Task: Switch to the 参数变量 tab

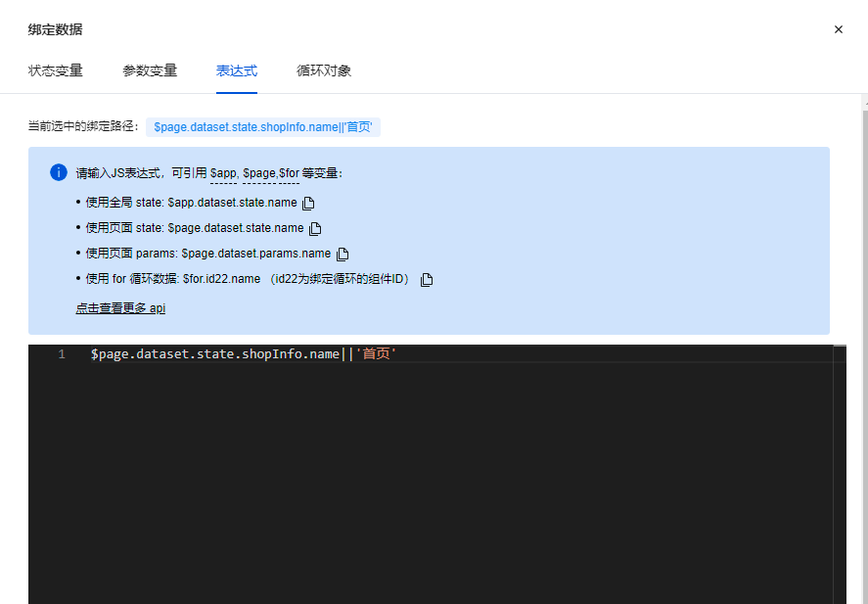Action: pos(150,70)
